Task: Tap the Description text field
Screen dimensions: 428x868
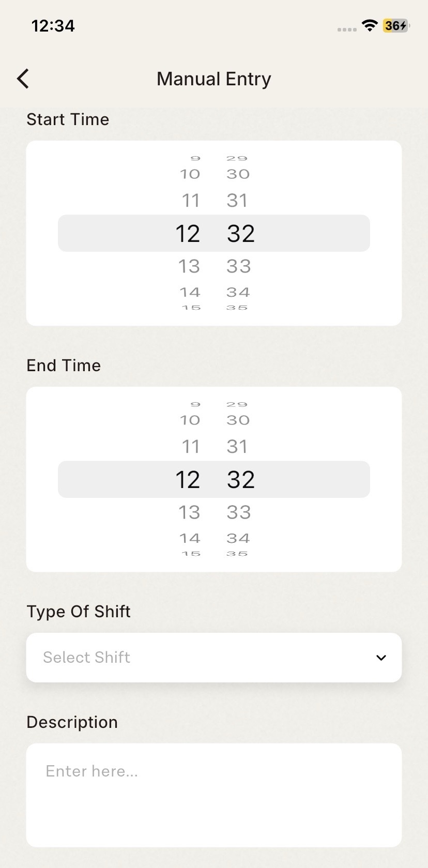Action: pos(213,794)
